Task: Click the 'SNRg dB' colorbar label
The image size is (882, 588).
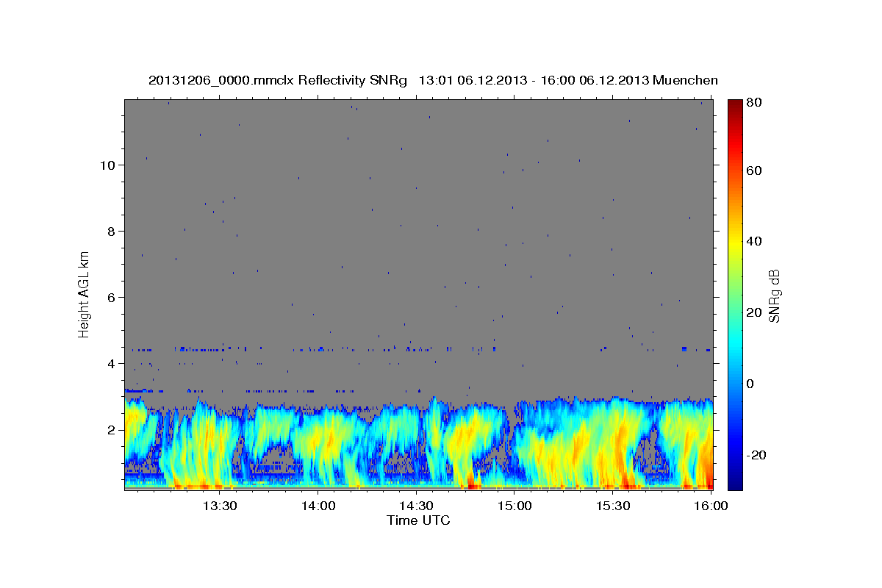Action: point(774,296)
